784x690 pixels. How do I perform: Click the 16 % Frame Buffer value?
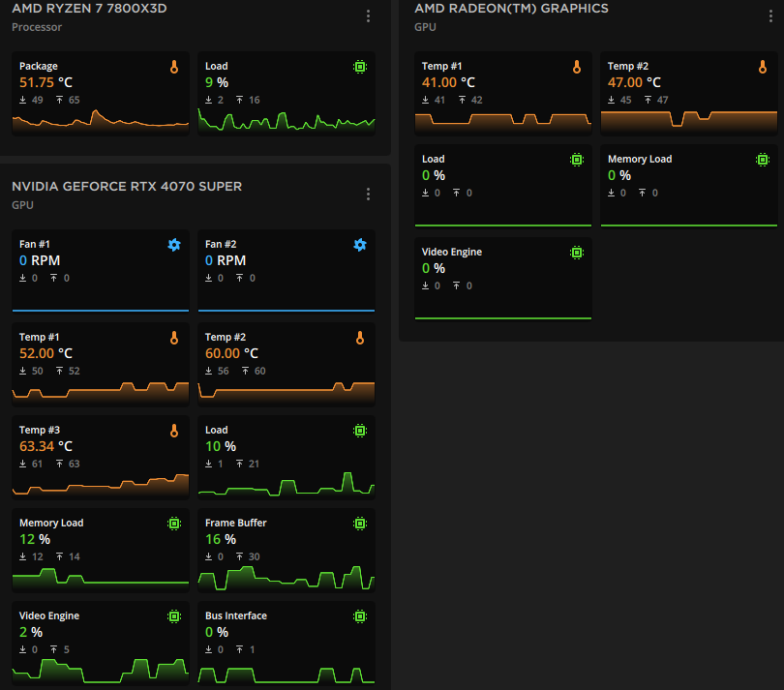click(x=221, y=539)
